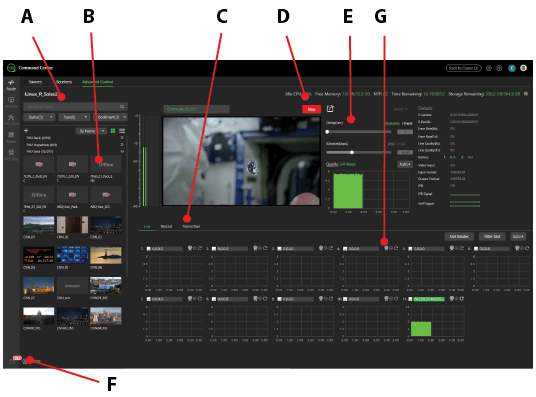Switch to the Transcriber tab
Image resolution: width=536 pixels, height=397 pixels.
pyautogui.click(x=191, y=226)
